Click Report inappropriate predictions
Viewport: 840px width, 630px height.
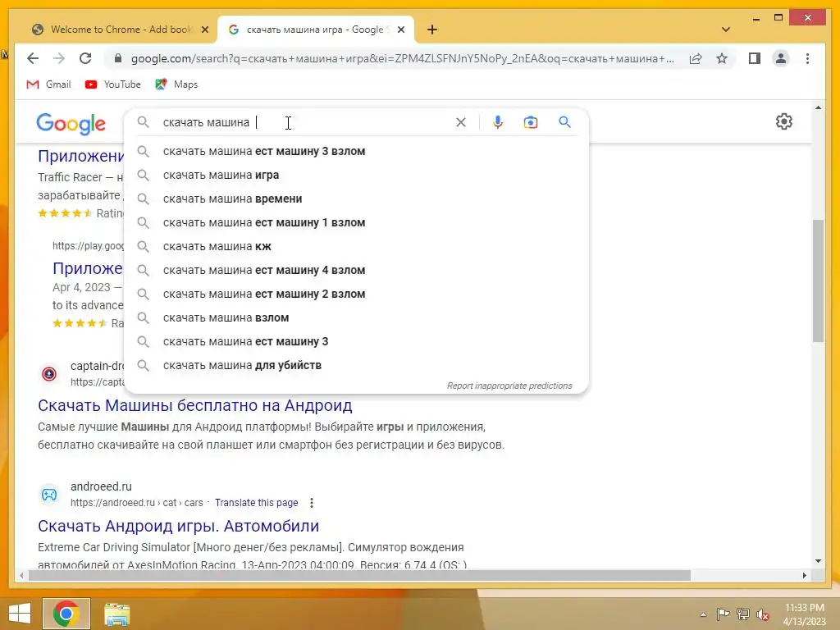(x=509, y=386)
